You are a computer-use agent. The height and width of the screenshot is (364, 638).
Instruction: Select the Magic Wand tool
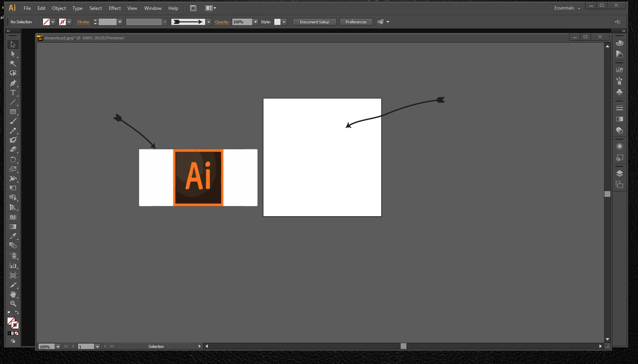click(13, 63)
